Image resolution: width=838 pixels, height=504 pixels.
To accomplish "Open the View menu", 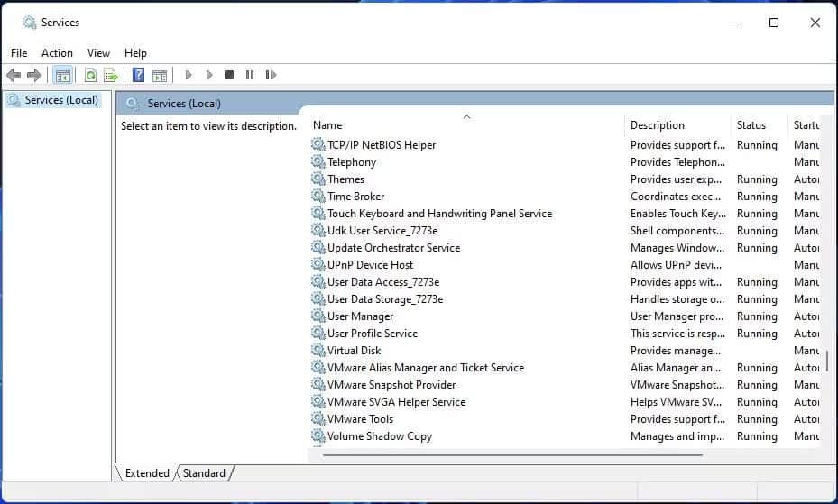I will 98,53.
